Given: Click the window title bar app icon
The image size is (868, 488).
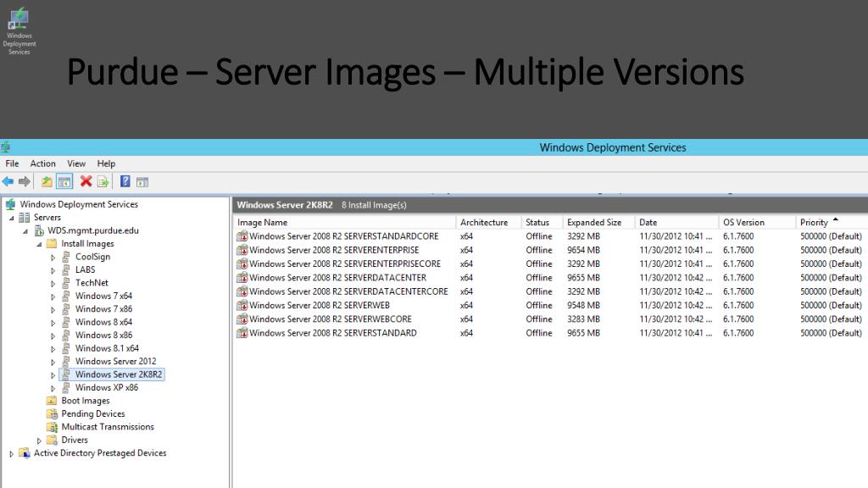Looking at the screenshot, I should [x=6, y=147].
